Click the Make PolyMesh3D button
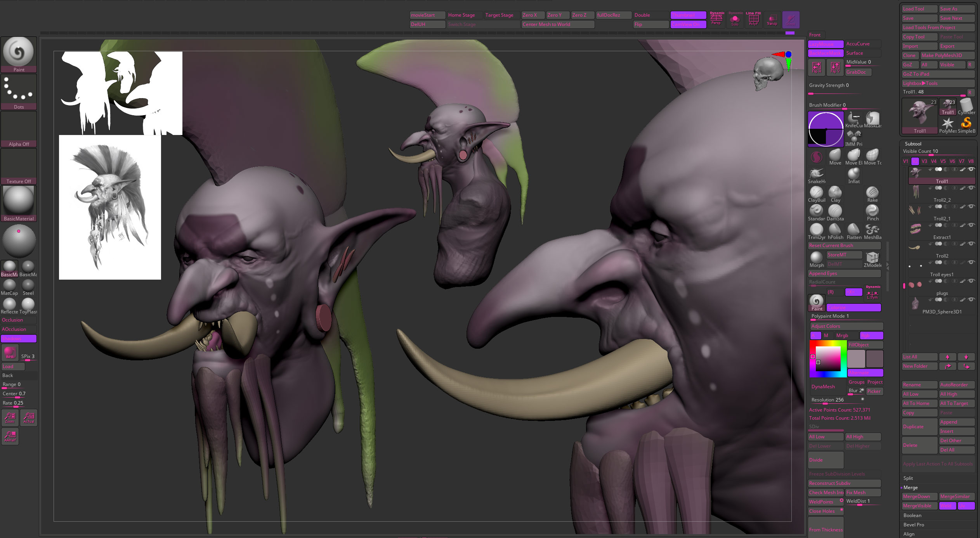 tap(947, 55)
